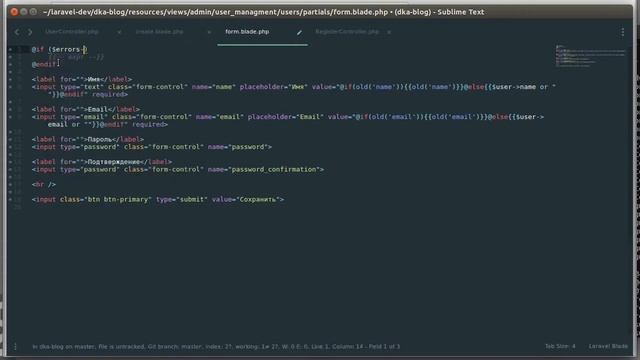Click the '<hr />' line
Viewport: 640px width, 360px height.
click(x=44, y=184)
